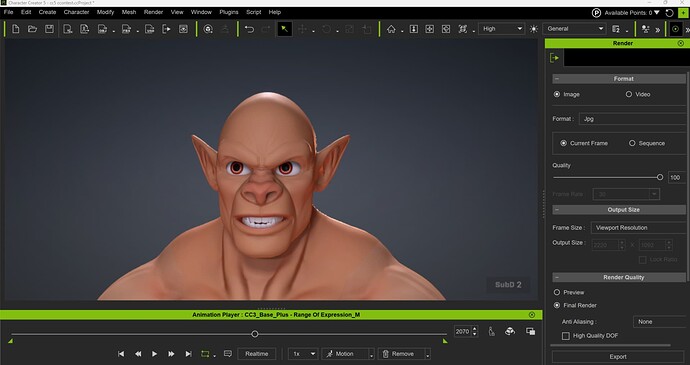The height and width of the screenshot is (365, 690).
Task: Click the Undo arrow icon
Action: [249, 29]
